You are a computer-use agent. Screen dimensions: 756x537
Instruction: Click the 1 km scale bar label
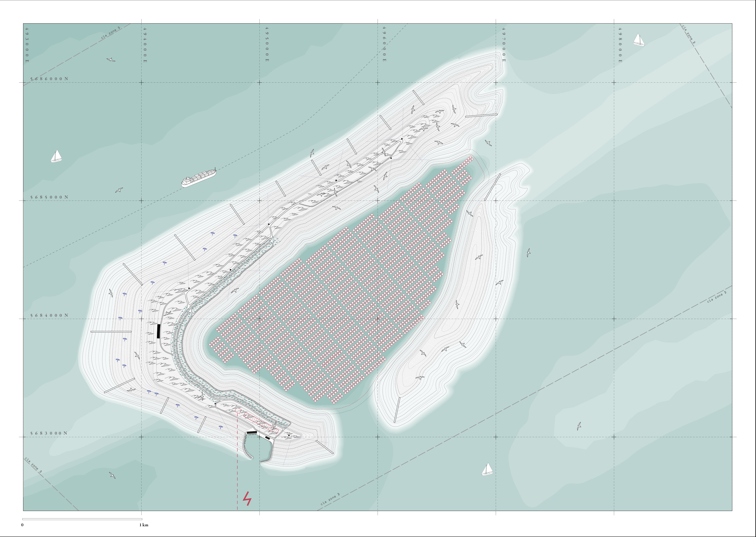click(x=144, y=525)
